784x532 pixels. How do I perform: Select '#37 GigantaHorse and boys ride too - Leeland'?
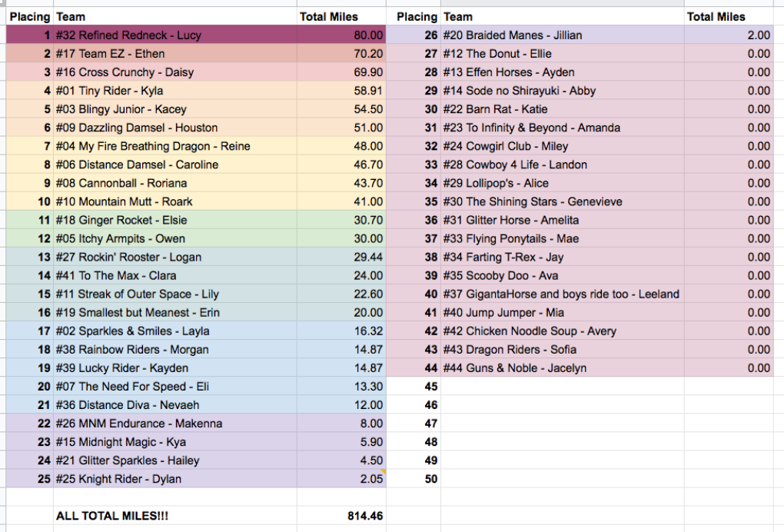[x=563, y=294]
